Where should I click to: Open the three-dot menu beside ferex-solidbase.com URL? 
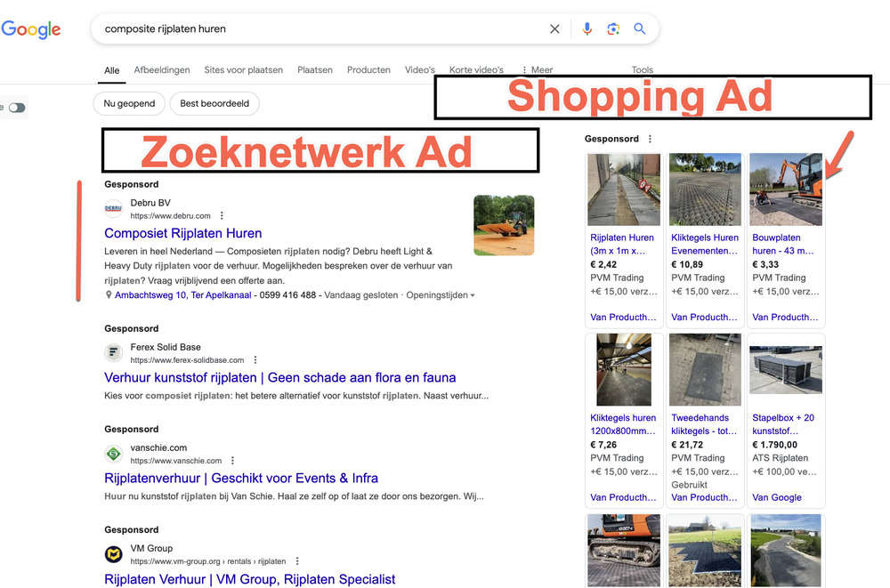(x=255, y=360)
